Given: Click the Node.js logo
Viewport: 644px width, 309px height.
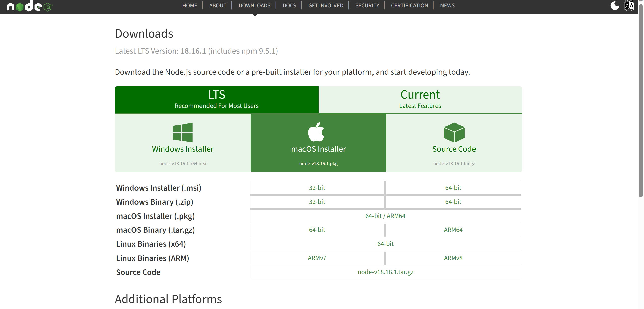Looking at the screenshot, I should pyautogui.click(x=29, y=6).
